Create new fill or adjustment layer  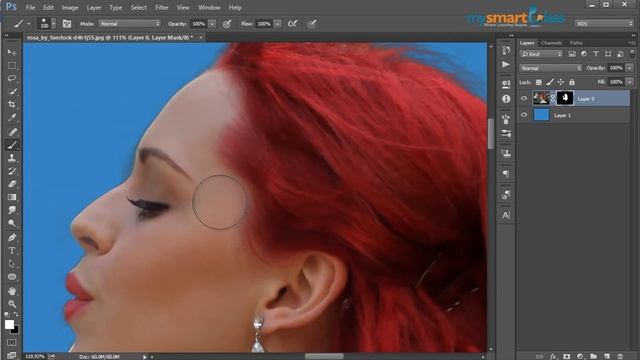(580, 356)
